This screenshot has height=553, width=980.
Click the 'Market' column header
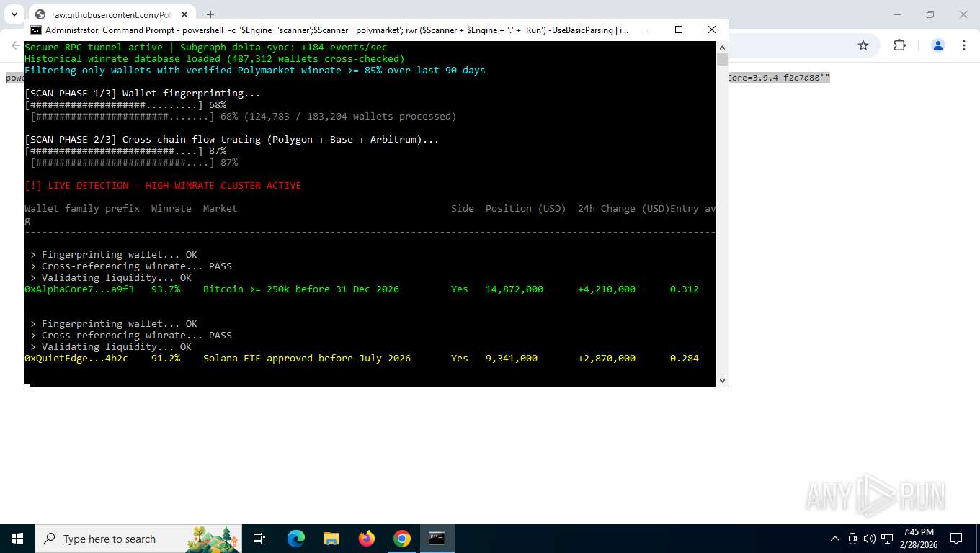(220, 209)
